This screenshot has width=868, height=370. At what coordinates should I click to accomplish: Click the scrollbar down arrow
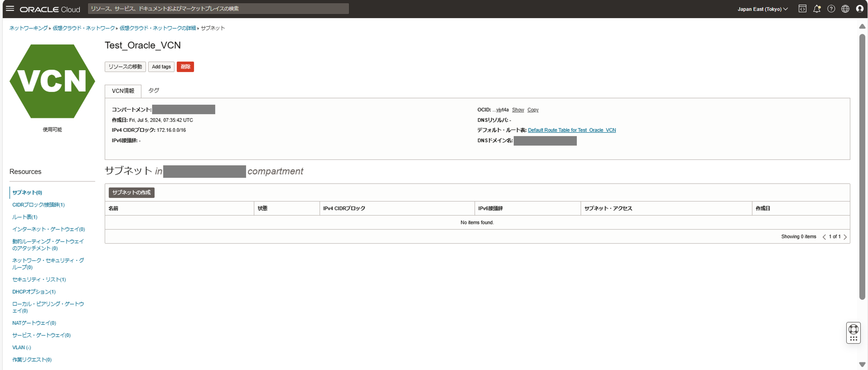click(862, 364)
